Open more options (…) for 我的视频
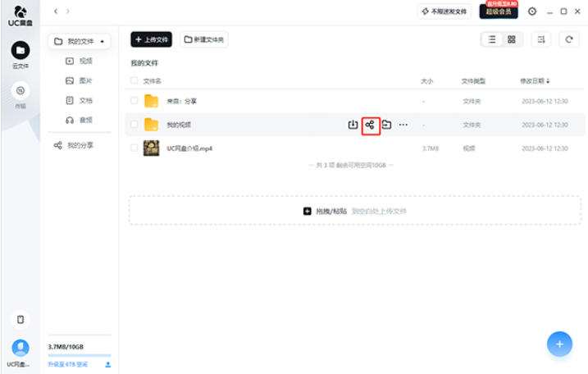The image size is (588, 374). pos(403,125)
